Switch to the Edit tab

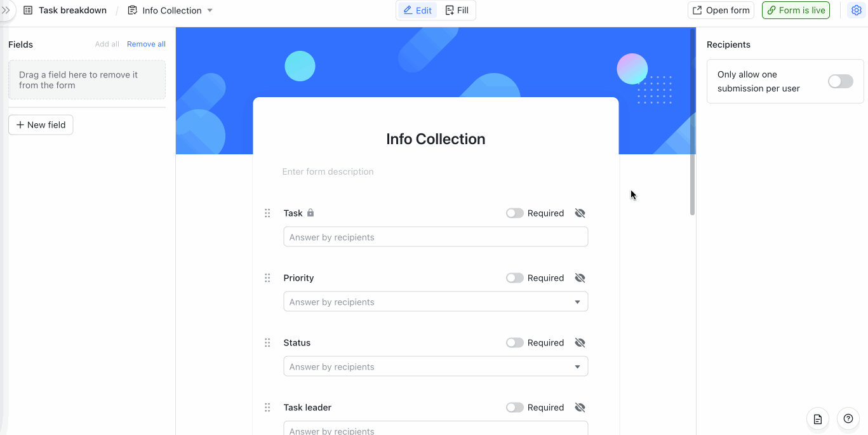point(418,10)
